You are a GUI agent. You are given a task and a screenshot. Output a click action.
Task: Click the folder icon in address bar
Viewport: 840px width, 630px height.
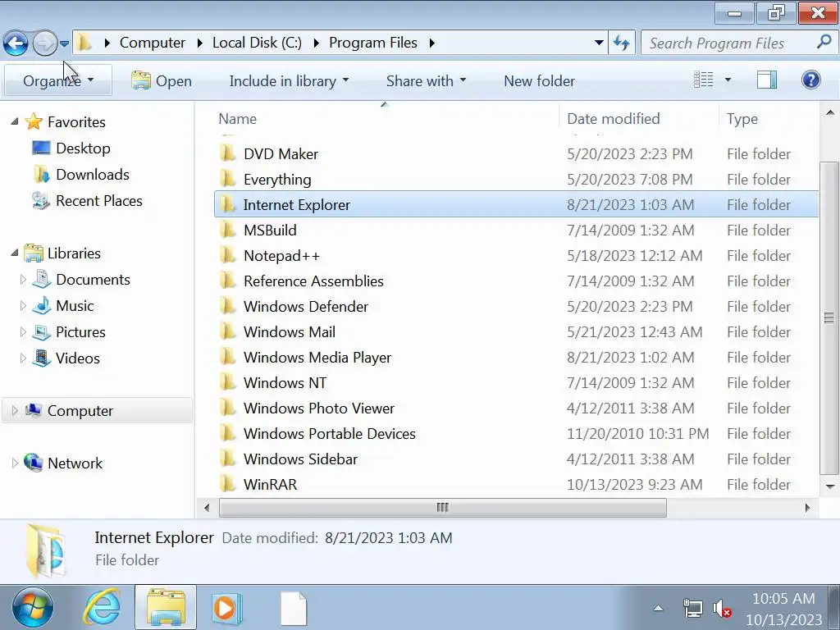(x=84, y=43)
